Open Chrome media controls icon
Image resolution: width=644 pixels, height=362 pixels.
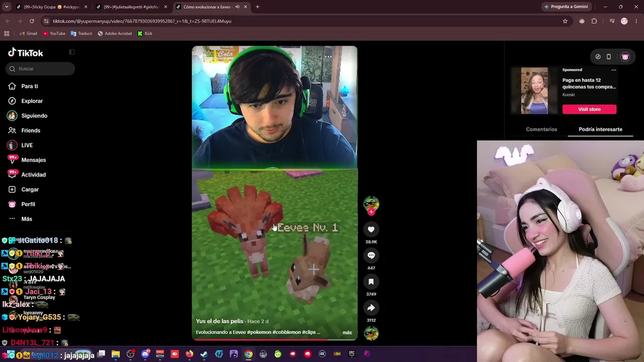[x=612, y=21]
